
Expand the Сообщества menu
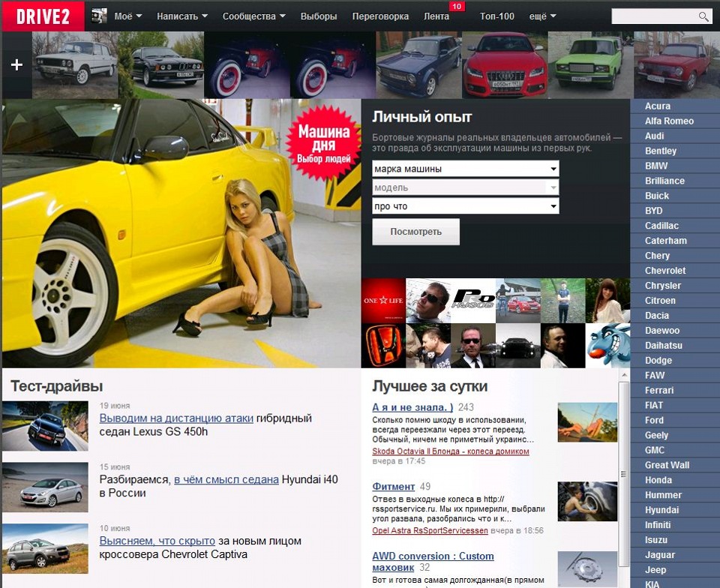click(x=254, y=16)
